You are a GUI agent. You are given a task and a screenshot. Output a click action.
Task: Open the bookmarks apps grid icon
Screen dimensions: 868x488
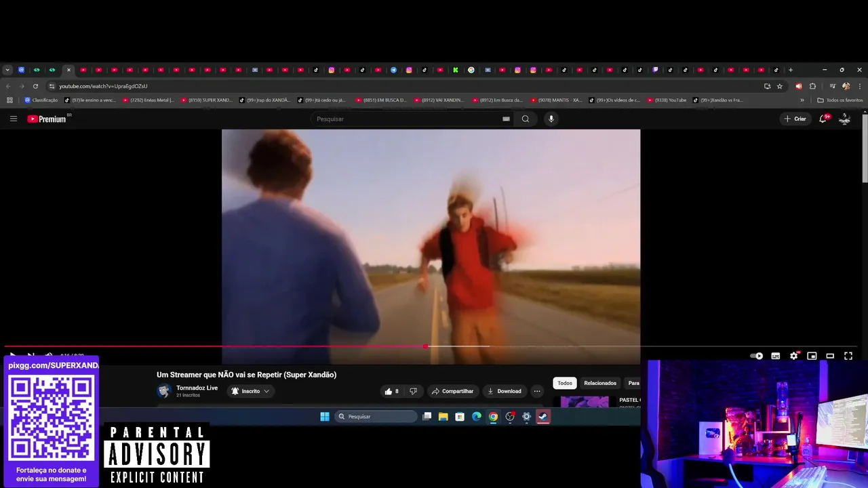click(9, 100)
